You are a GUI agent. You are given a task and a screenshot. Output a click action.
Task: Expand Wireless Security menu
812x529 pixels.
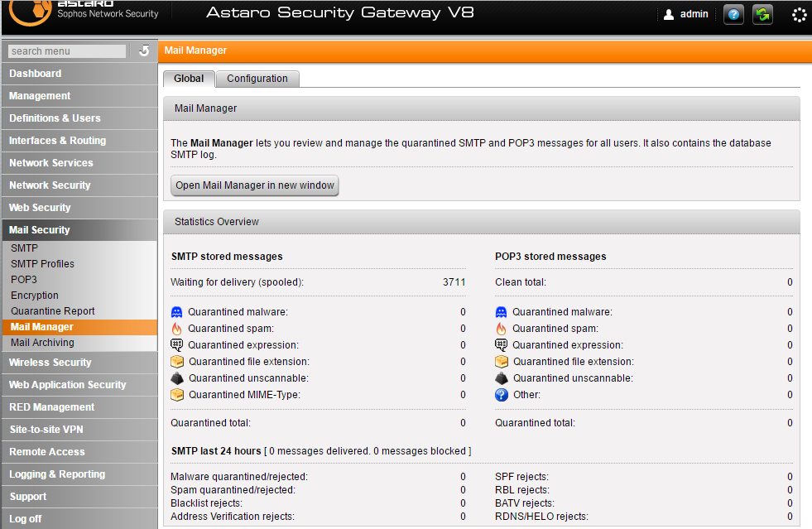click(x=79, y=362)
